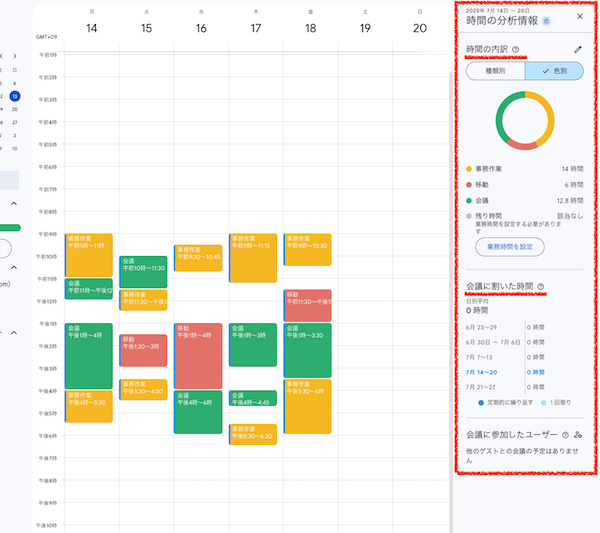
Task: Click the green segment of the donut chart
Action: point(501,111)
